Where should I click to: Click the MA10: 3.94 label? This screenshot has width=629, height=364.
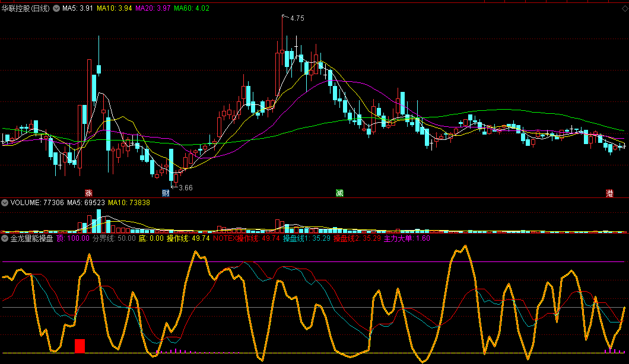point(115,8)
